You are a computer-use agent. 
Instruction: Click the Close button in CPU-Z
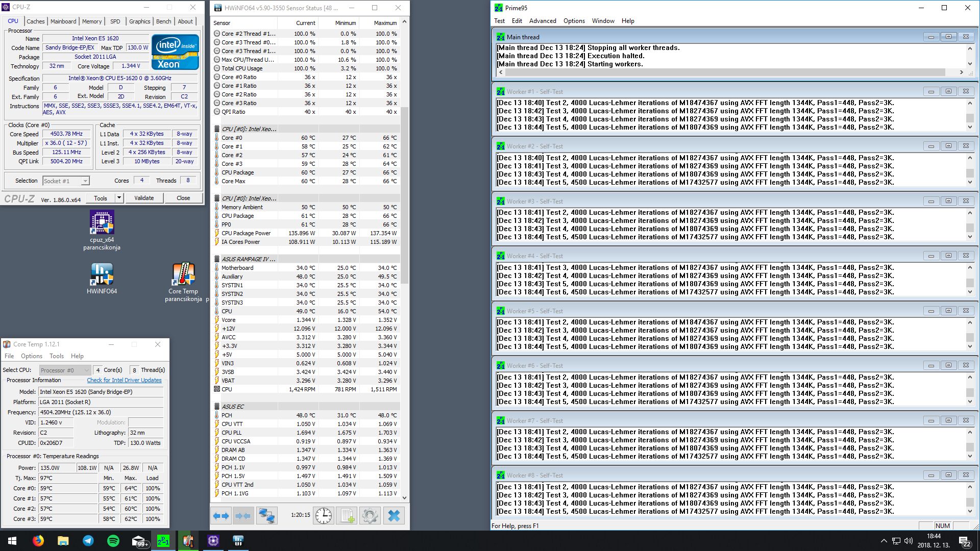(183, 198)
